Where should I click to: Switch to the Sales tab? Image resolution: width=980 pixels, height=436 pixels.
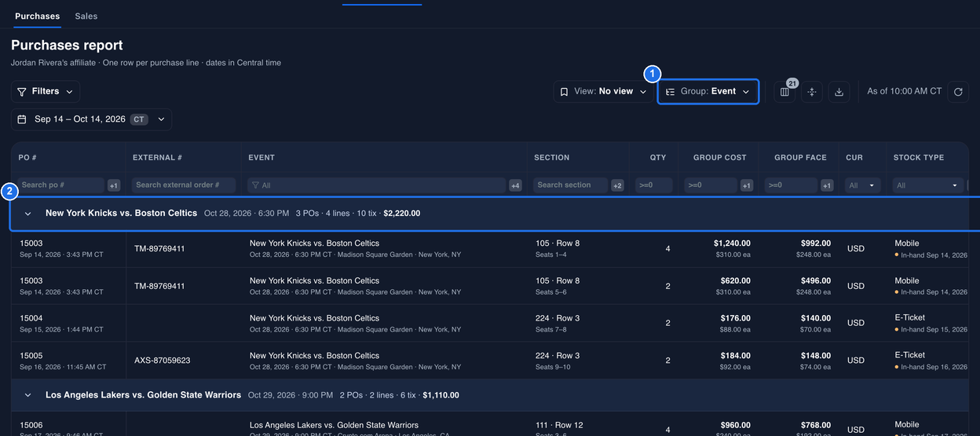(x=86, y=16)
